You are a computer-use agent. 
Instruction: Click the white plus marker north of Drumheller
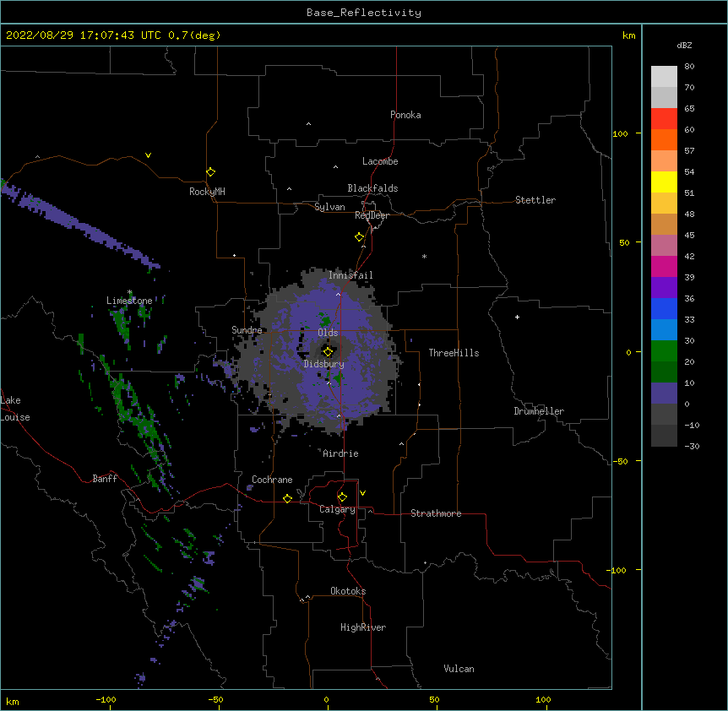point(517,317)
